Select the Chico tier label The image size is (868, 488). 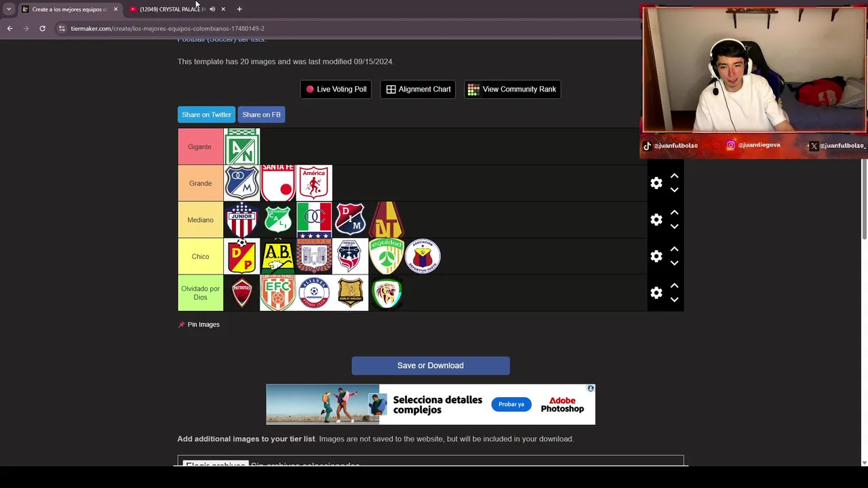click(200, 256)
